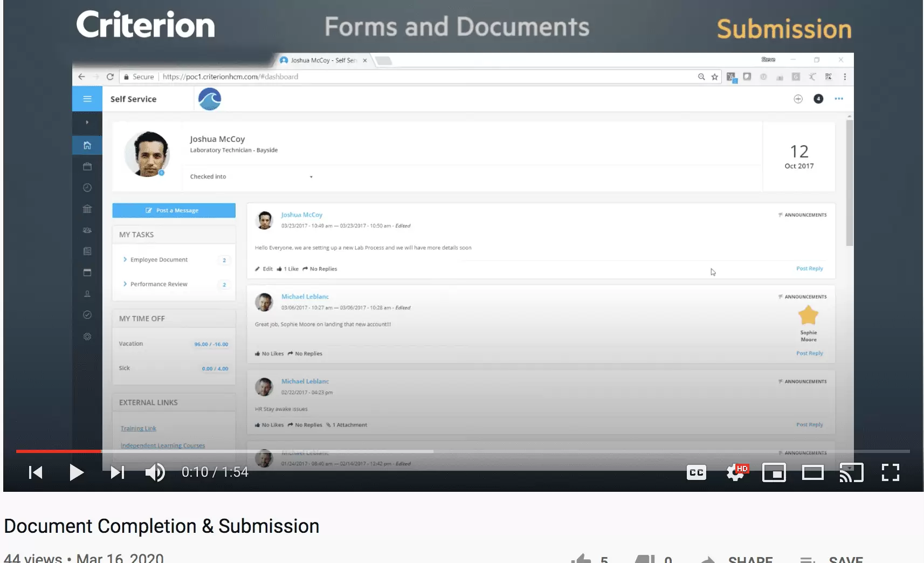Image resolution: width=924 pixels, height=563 pixels.
Task: Click the Self Service hamburger menu
Action: pyautogui.click(x=87, y=99)
